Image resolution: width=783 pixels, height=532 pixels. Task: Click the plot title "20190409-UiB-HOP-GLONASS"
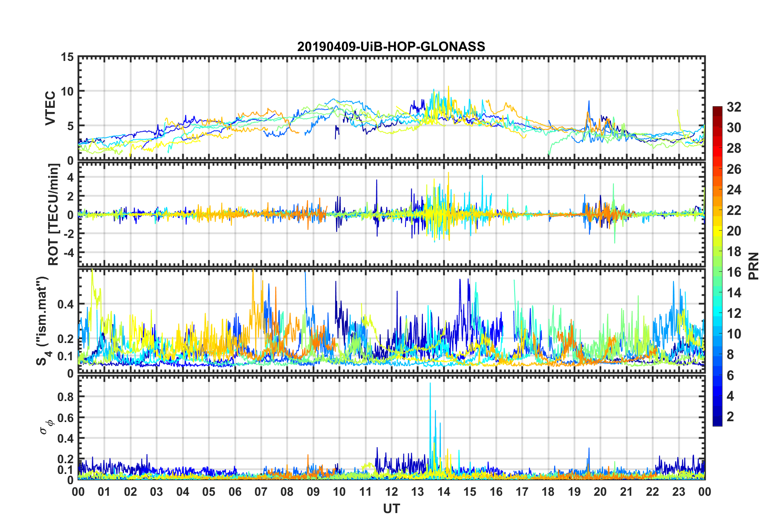click(x=391, y=47)
